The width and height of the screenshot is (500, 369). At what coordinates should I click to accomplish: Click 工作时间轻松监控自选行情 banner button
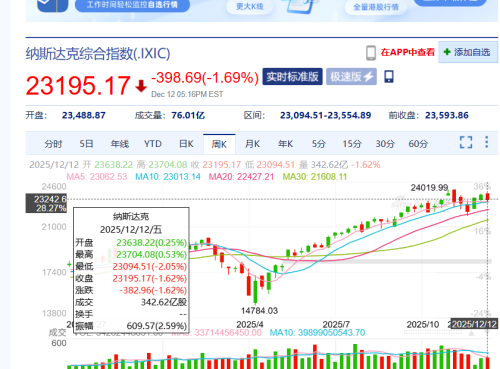pos(132,5)
